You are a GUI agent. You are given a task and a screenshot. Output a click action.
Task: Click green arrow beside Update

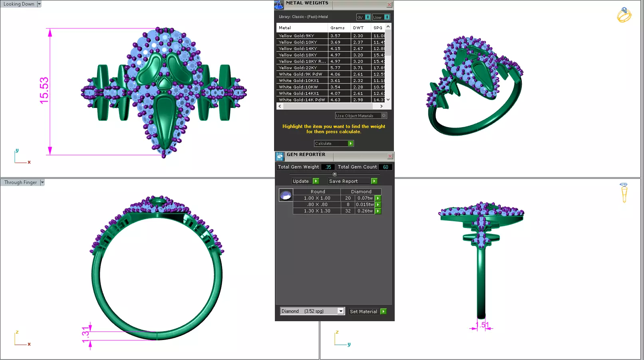coord(316,181)
